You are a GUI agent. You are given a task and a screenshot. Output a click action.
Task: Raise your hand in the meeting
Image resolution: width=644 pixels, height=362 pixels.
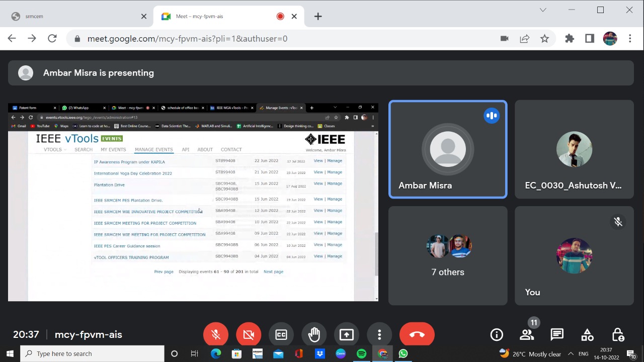(314, 335)
